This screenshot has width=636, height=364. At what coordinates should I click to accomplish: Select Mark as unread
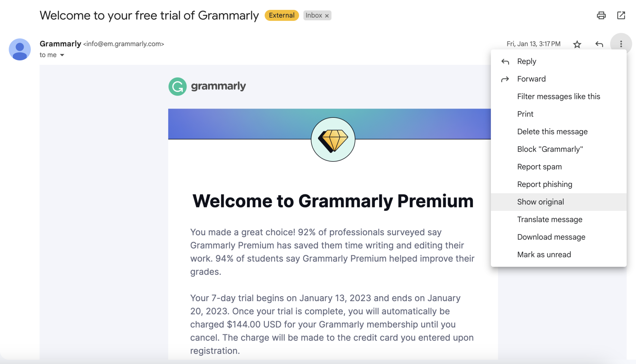[x=544, y=254]
